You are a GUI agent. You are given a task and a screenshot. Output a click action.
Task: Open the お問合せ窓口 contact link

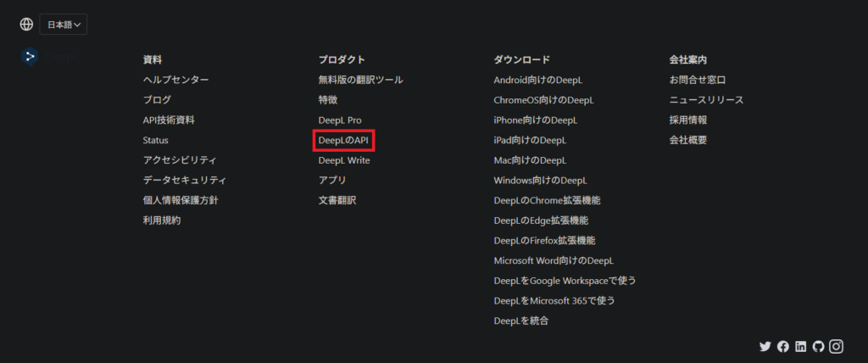698,80
